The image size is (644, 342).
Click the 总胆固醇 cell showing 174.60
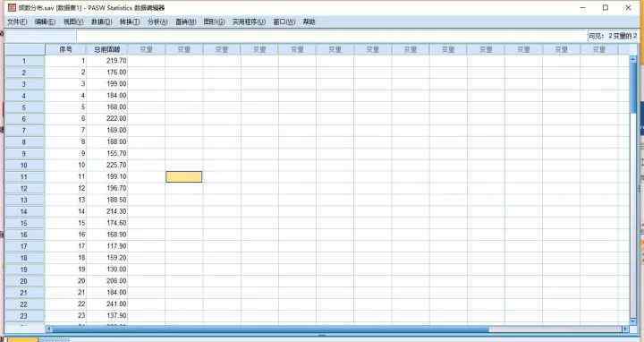107,223
